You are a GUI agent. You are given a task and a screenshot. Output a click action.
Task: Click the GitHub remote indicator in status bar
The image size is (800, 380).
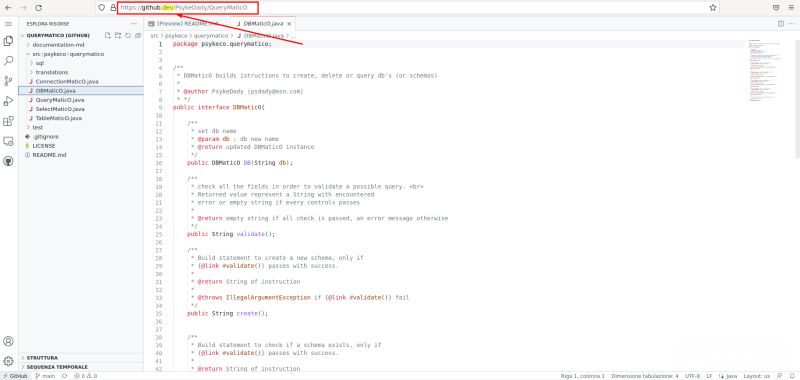click(x=15, y=376)
